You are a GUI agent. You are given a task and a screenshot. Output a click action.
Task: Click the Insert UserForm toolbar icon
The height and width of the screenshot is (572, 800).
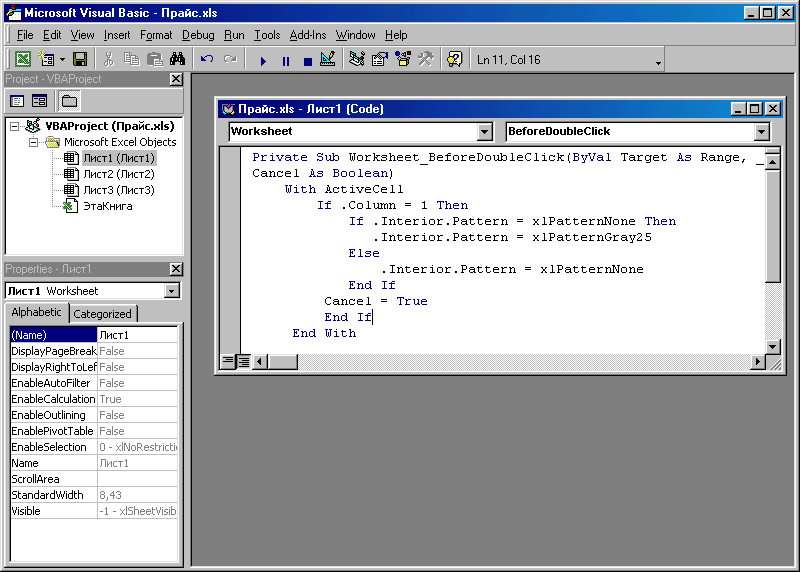tap(46, 59)
